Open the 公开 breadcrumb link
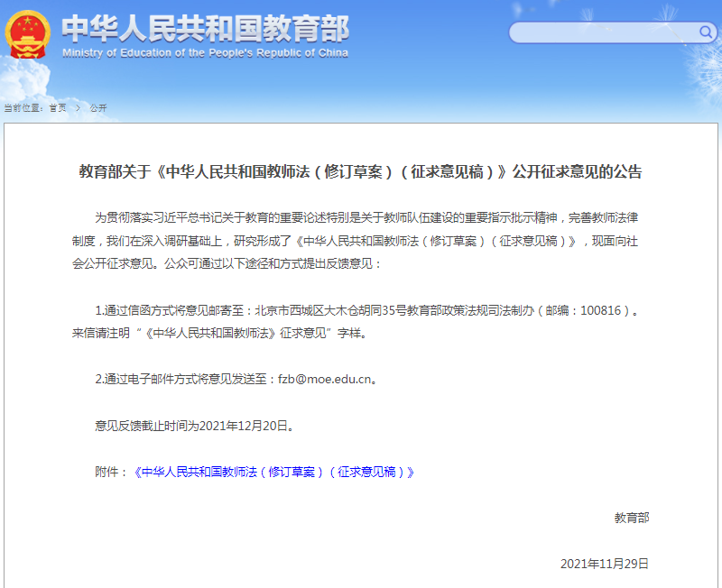 coord(98,107)
